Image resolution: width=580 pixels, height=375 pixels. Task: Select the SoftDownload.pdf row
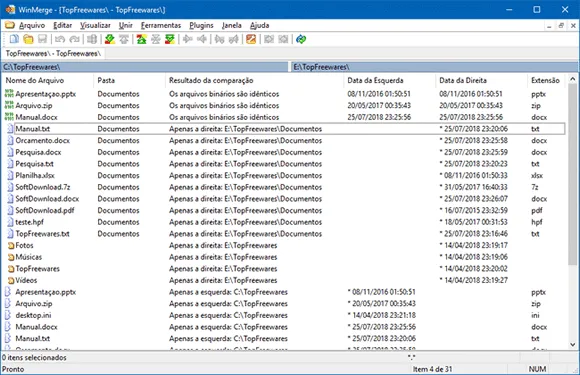(x=284, y=210)
